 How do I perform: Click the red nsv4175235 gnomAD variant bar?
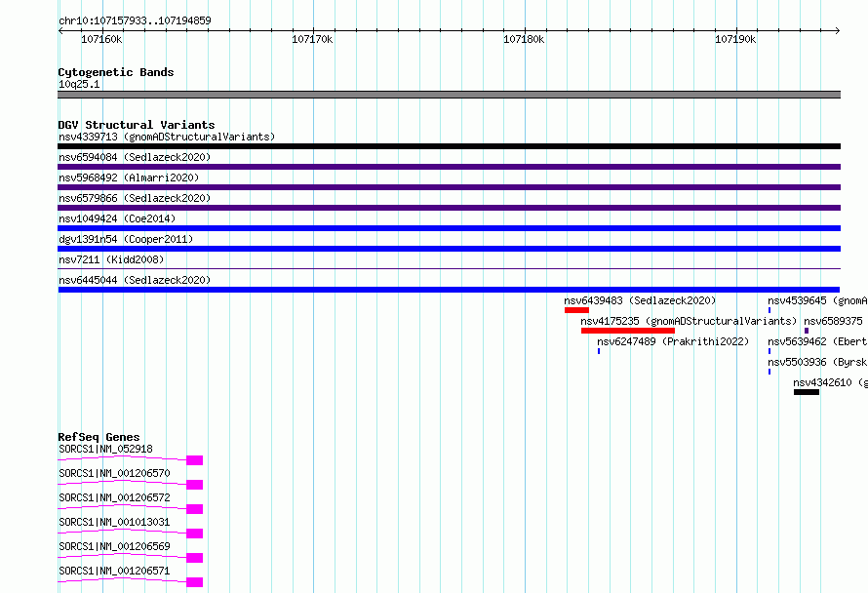(x=628, y=331)
